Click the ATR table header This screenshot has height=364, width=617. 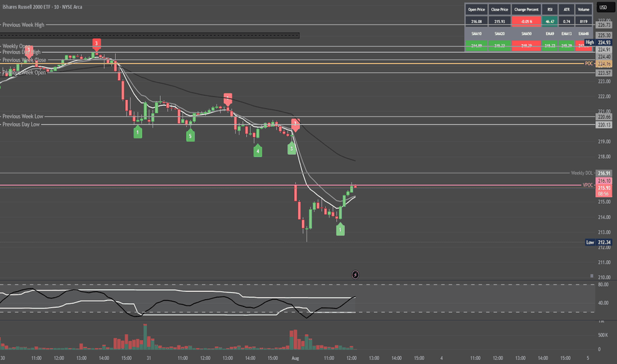click(566, 9)
